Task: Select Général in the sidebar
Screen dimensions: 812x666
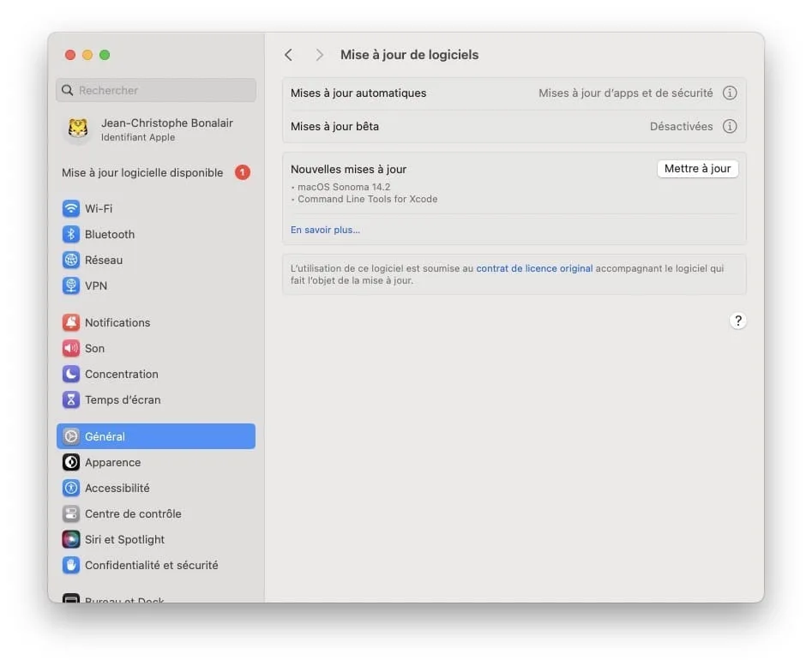Action: 103,436
